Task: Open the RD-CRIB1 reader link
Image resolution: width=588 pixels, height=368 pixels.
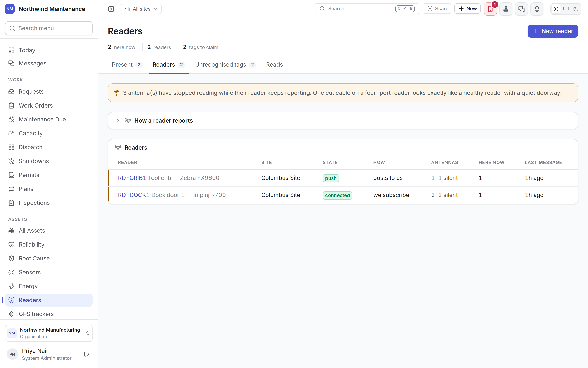Action: [x=132, y=178]
